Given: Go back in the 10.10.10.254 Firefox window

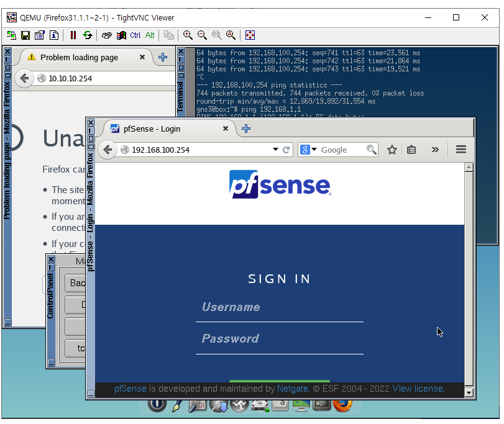Looking at the screenshot, I should point(24,78).
